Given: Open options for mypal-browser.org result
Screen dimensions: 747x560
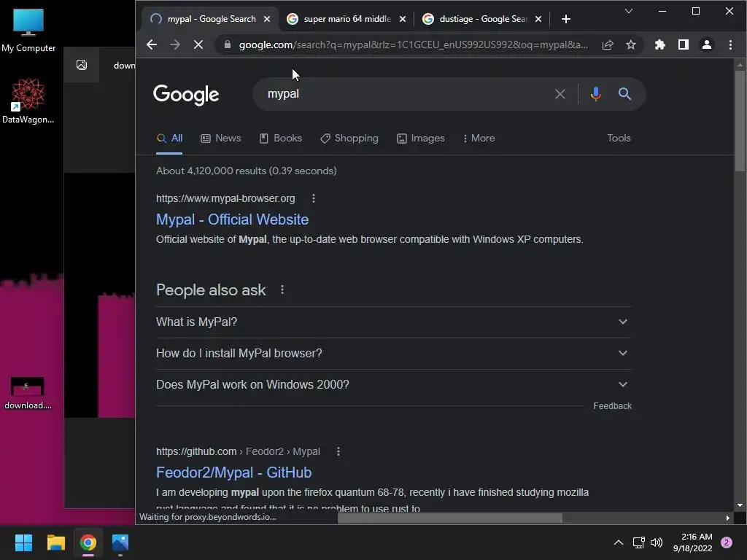Looking at the screenshot, I should point(314,198).
